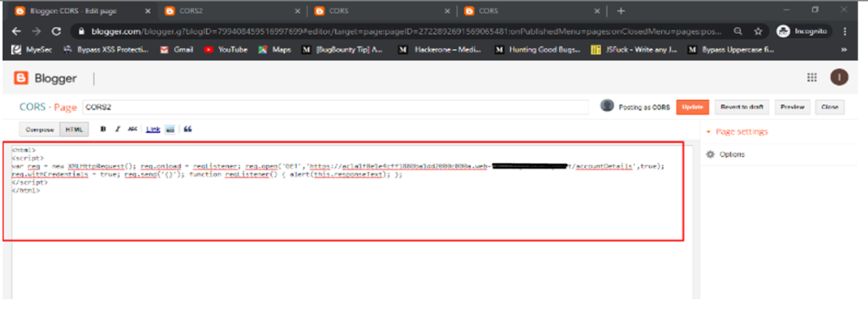Click the orange Page label in header
Screen dimensions: 868x317
[65, 108]
